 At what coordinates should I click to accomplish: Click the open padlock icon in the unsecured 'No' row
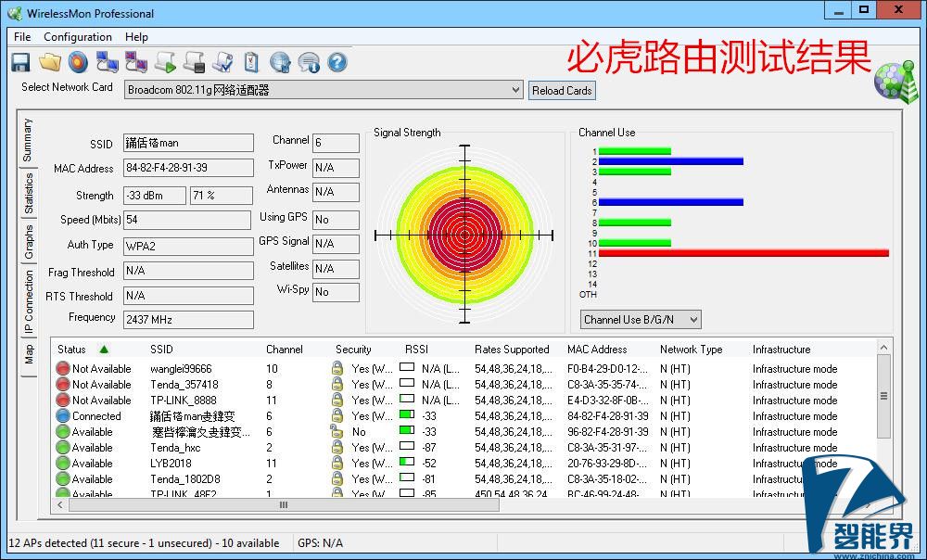tap(337, 432)
